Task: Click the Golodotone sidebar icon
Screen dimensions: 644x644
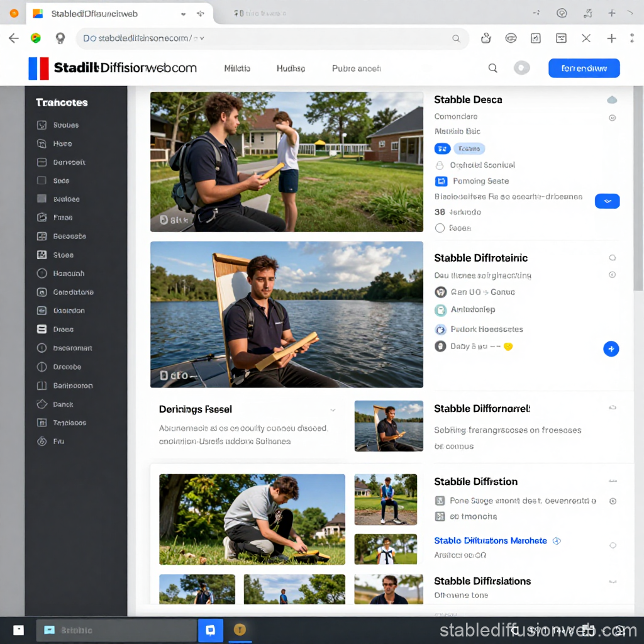Action: coord(42,292)
